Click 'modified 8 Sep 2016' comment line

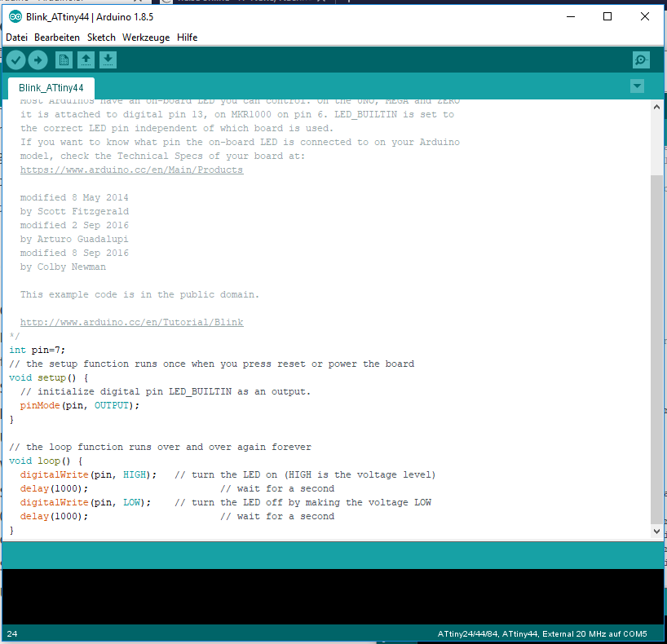pos(74,253)
